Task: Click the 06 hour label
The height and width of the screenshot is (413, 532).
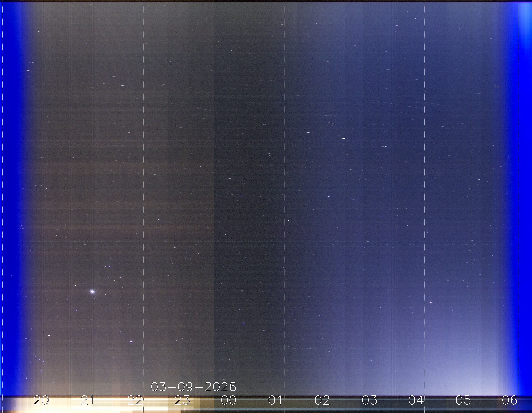Action: coord(510,400)
